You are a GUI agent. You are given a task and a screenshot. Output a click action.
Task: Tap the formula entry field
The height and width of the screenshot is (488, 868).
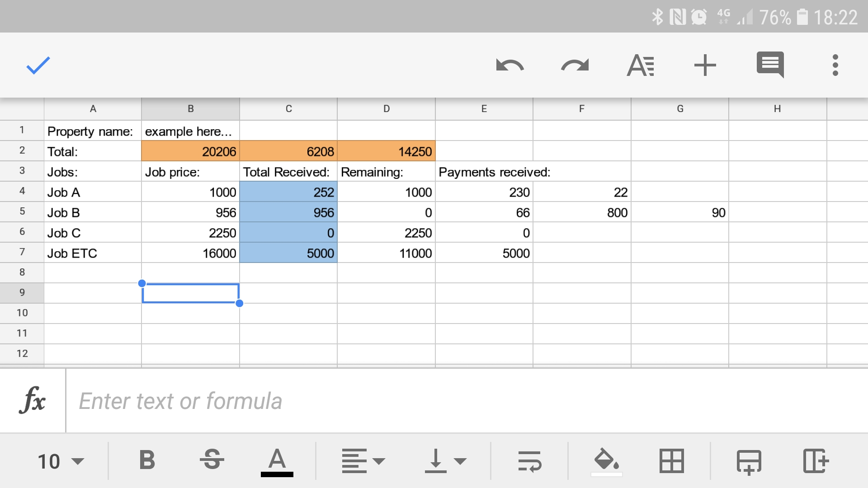pyautogui.click(x=467, y=400)
